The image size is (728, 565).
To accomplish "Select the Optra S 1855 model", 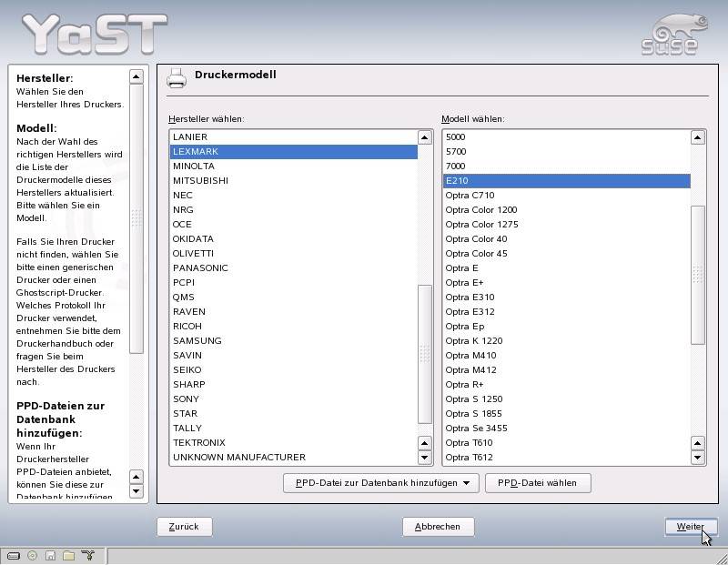I will 566,414.
